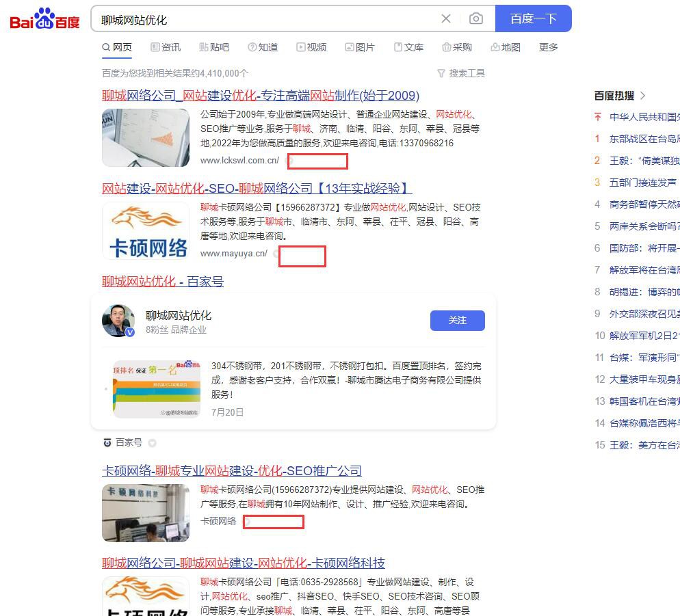Click the 聊城网站优化 account name in card
Image resolution: width=680 pixels, height=616 pixels.
(179, 315)
